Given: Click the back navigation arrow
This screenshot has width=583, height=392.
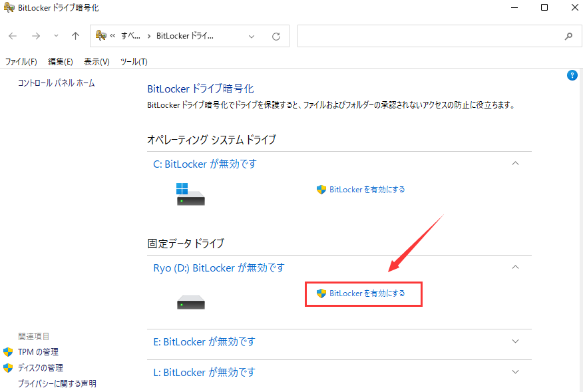Looking at the screenshot, I should point(12,36).
